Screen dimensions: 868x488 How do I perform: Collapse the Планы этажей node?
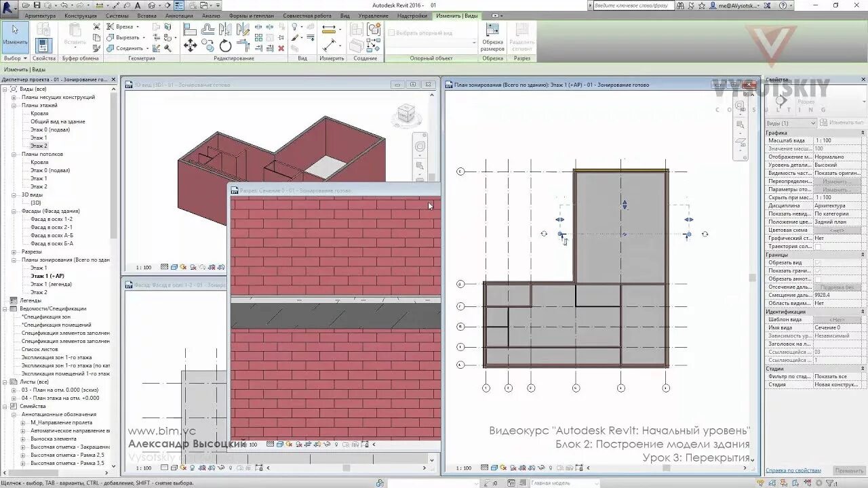tap(14, 105)
